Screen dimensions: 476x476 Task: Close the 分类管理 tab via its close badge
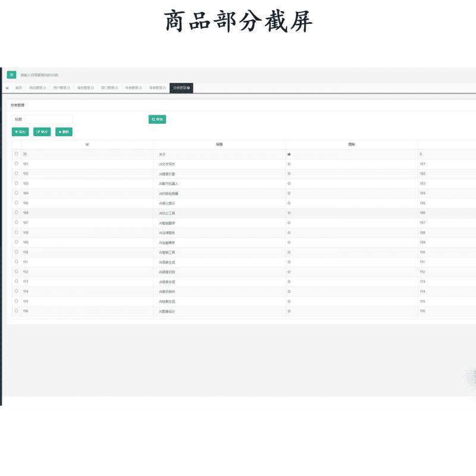188,87
